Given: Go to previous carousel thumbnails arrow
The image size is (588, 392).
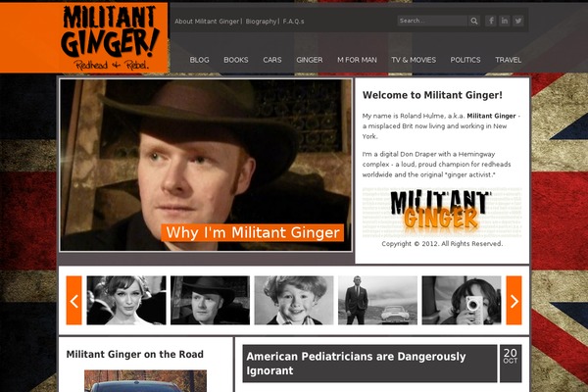Looking at the screenshot, I should tap(73, 301).
